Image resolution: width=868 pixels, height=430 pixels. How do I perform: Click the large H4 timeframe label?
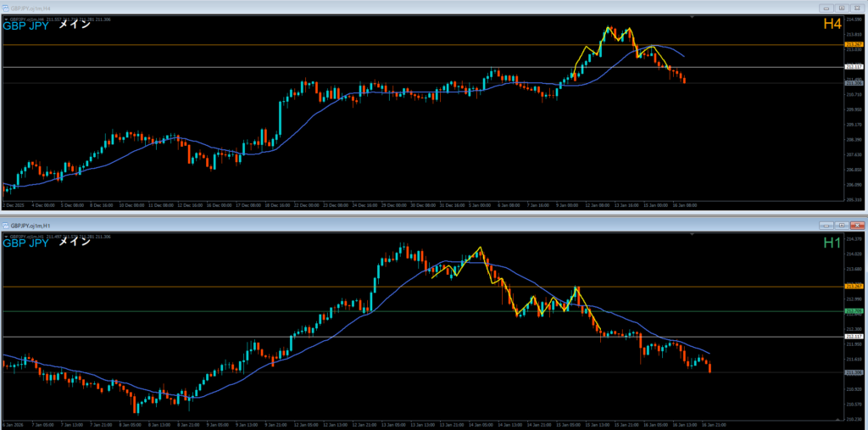click(x=832, y=25)
